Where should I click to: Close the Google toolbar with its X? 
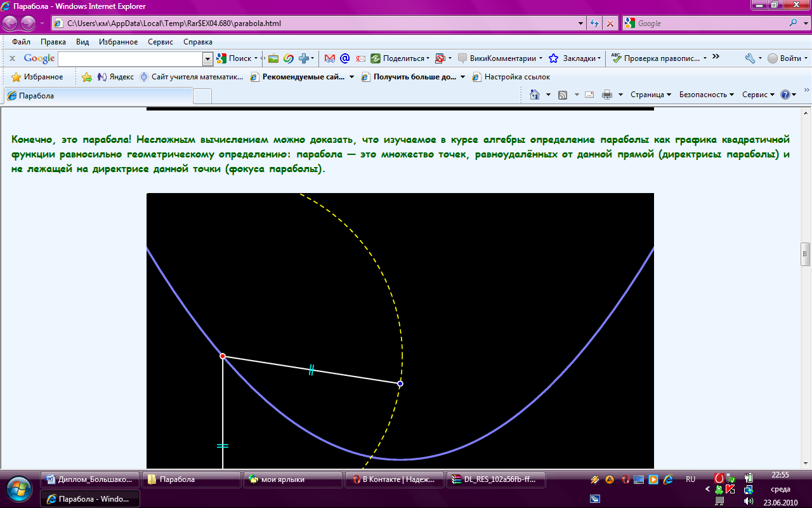pyautogui.click(x=12, y=58)
